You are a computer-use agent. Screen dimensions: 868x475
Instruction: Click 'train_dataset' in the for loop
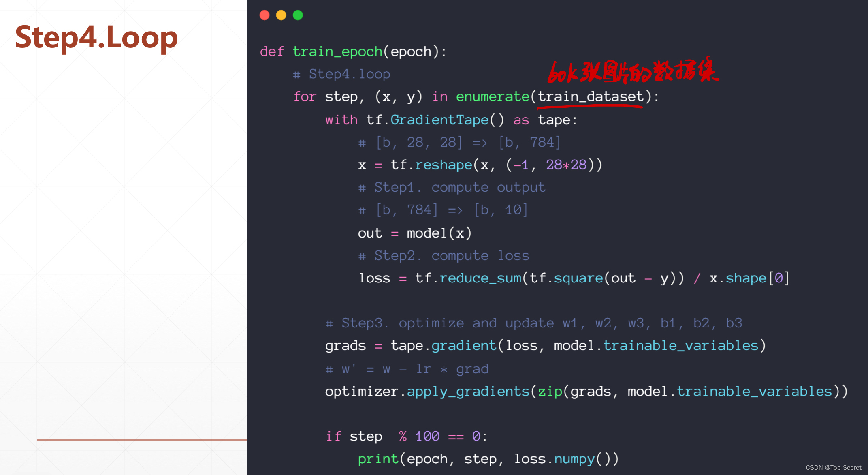591,96
